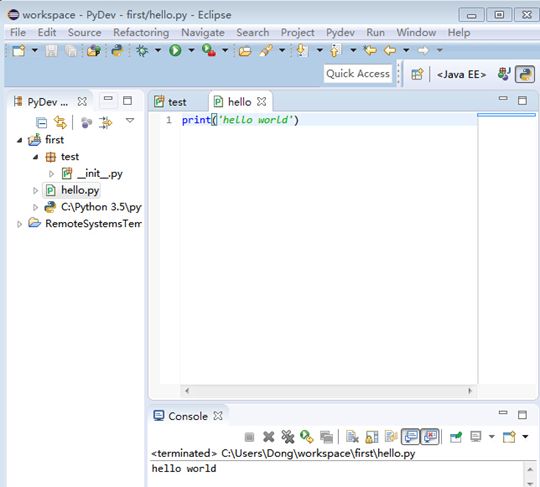Expand the RemoteSystemsTemp project node
Viewport: 540px width, 487px height.
(19, 224)
